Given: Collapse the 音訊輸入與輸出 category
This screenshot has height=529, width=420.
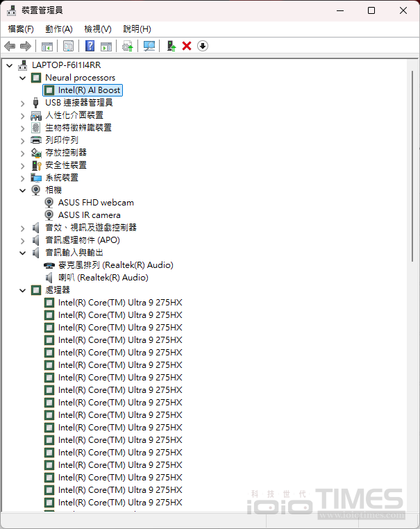Looking at the screenshot, I should [x=23, y=253].
